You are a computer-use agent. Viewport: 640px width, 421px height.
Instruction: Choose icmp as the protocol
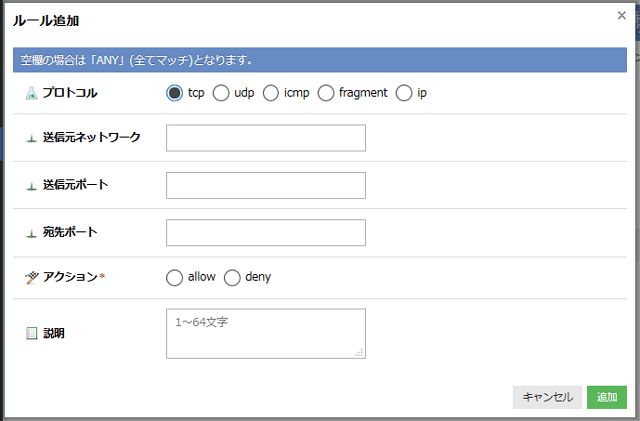pyautogui.click(x=271, y=93)
